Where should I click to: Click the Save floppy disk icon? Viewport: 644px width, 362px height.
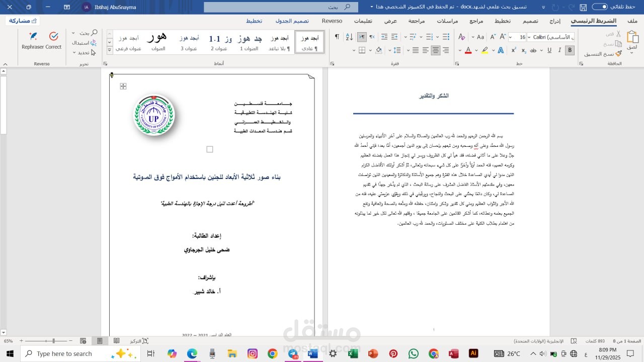583,8
